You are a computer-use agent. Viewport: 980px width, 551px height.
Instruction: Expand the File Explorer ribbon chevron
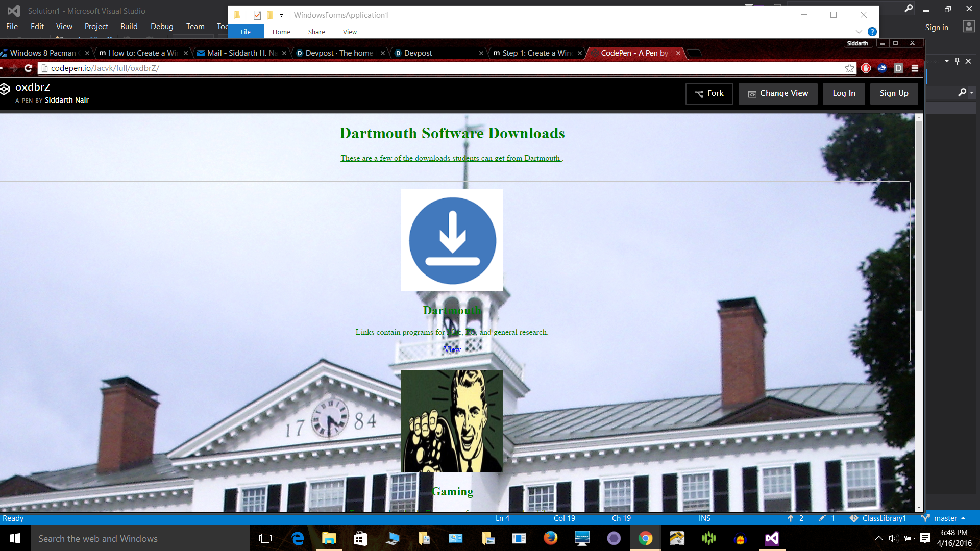click(x=859, y=32)
